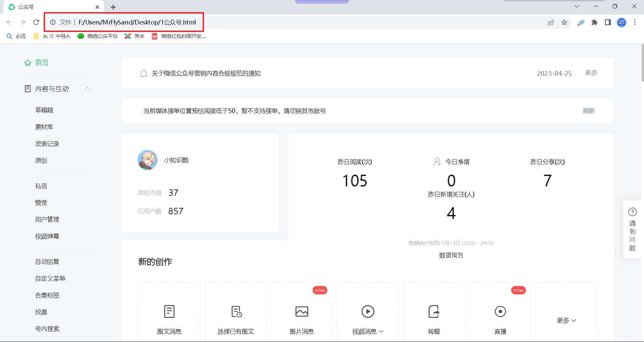Open 自动回复 in the sidebar
This screenshot has width=644, height=342.
coord(47,262)
